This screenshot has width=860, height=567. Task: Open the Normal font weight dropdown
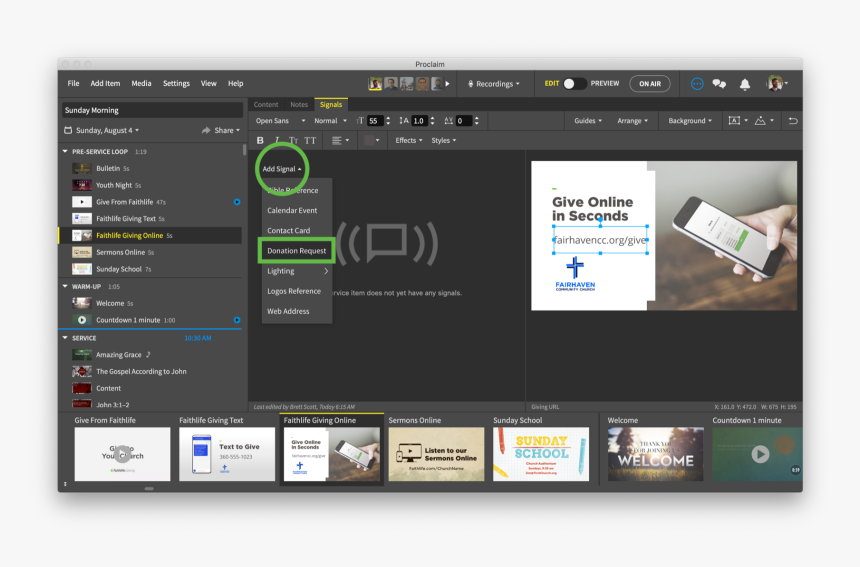pos(330,121)
